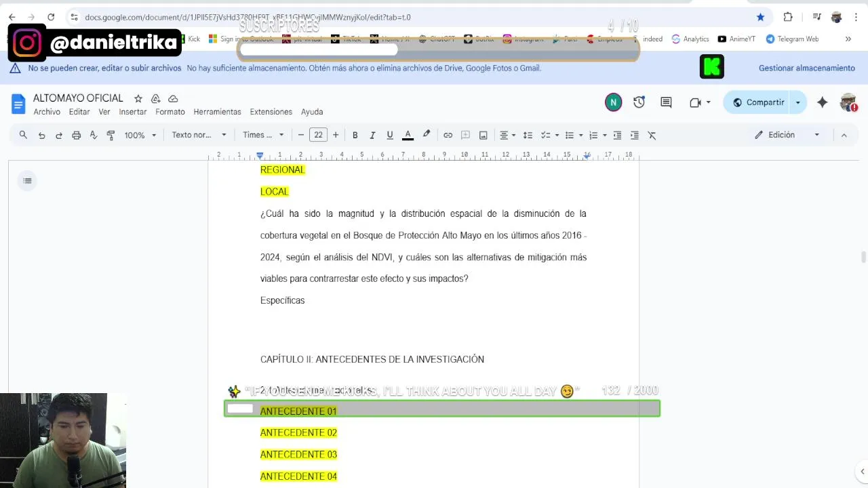Viewport: 868px width, 488px height.
Task: Insert an image
Action: point(484,135)
